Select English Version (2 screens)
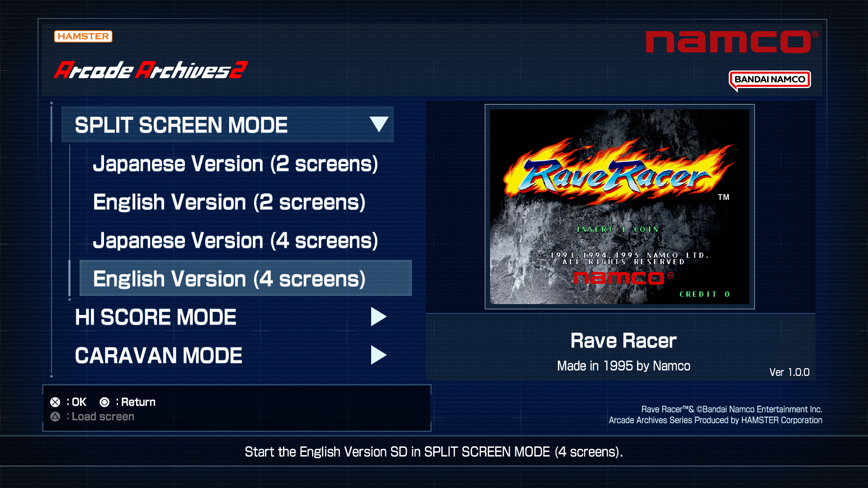The height and width of the screenshot is (488, 868). click(229, 202)
